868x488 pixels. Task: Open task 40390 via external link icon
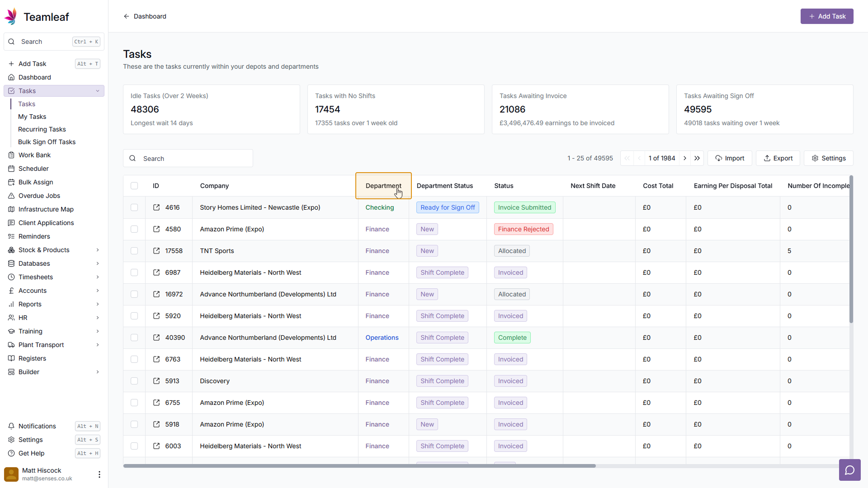[x=156, y=338]
